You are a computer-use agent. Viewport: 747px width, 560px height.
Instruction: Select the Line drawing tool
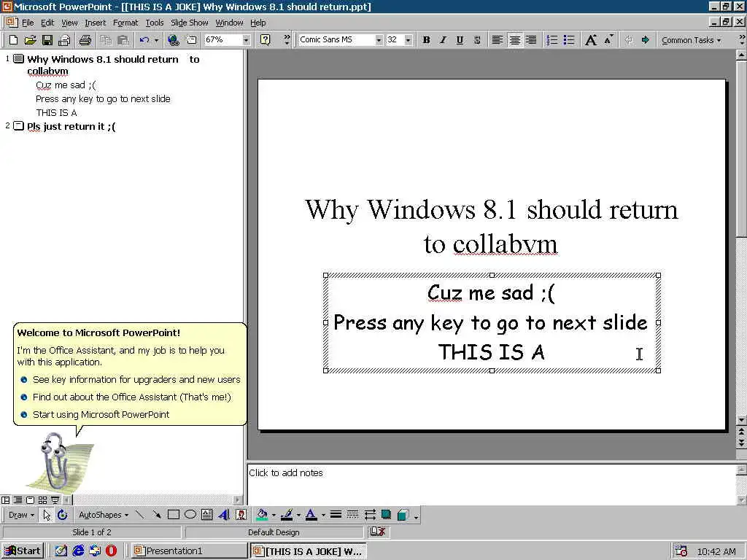139,515
